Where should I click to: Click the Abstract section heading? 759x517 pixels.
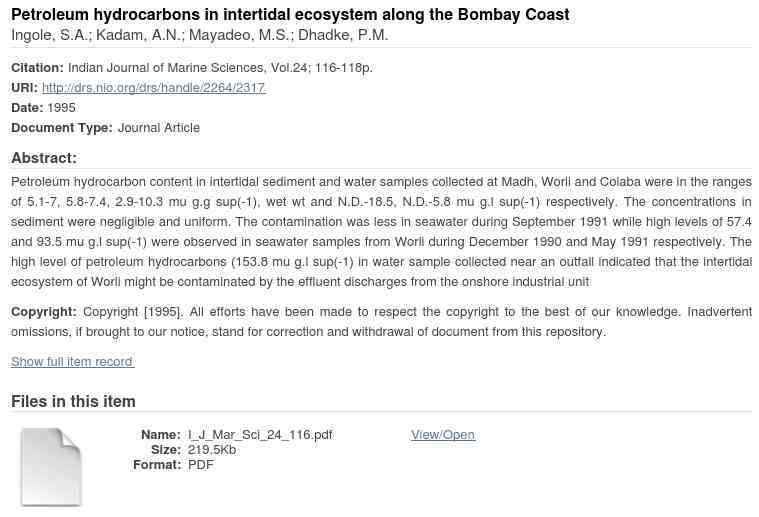(44, 158)
